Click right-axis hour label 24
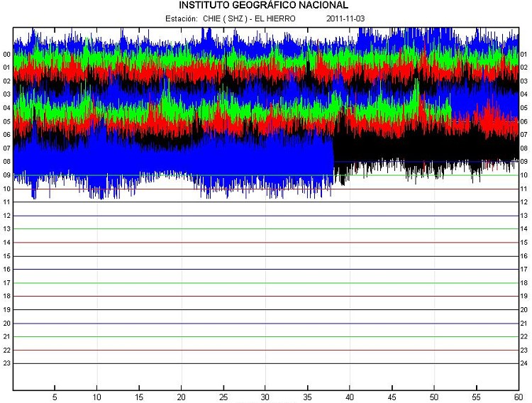Viewport: 532px width, 403px height. point(524,363)
